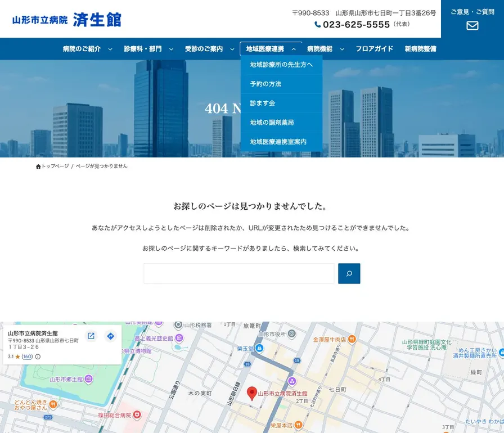The height and width of the screenshot is (433, 504).
Task: Click phone number 023-625-5555
Action: tap(356, 24)
